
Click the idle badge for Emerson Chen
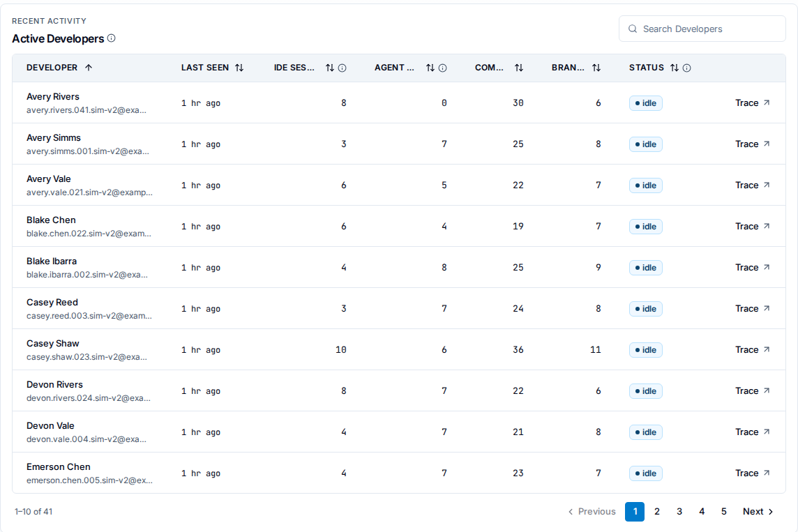click(646, 473)
